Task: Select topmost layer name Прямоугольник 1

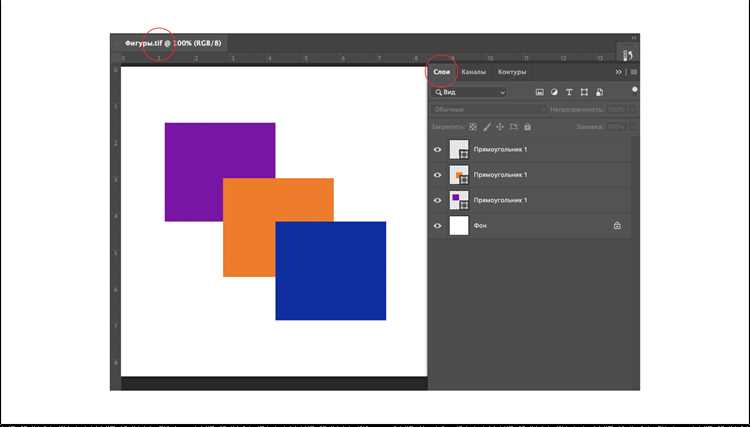Action: [500, 150]
